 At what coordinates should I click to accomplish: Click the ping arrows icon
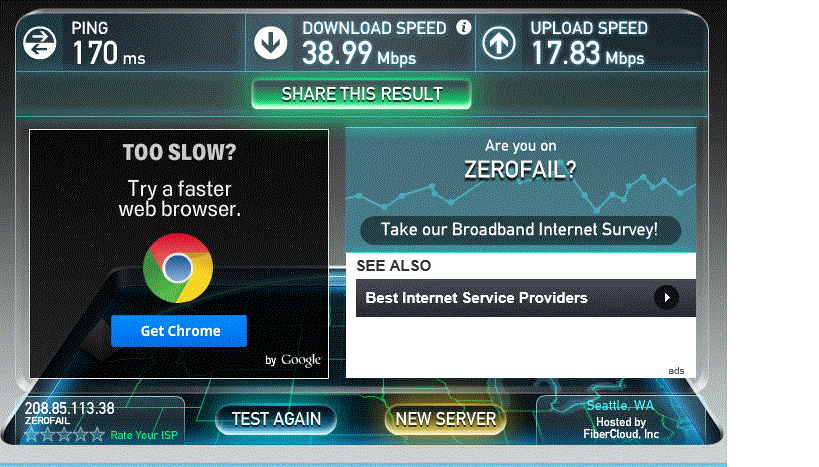pyautogui.click(x=40, y=43)
